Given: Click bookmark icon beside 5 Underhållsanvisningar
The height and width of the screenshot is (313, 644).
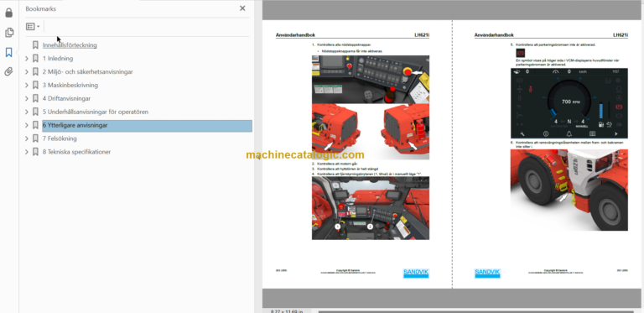Looking at the screenshot, I should pos(35,112).
